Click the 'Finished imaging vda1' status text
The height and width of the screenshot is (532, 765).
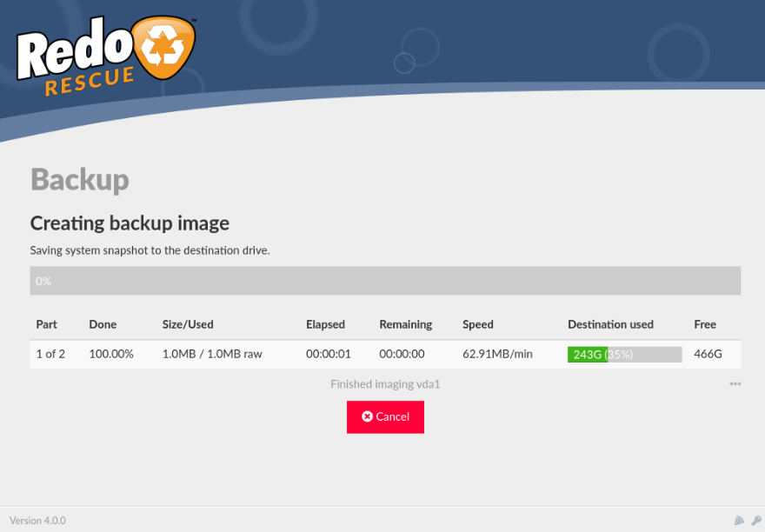pyautogui.click(x=385, y=384)
